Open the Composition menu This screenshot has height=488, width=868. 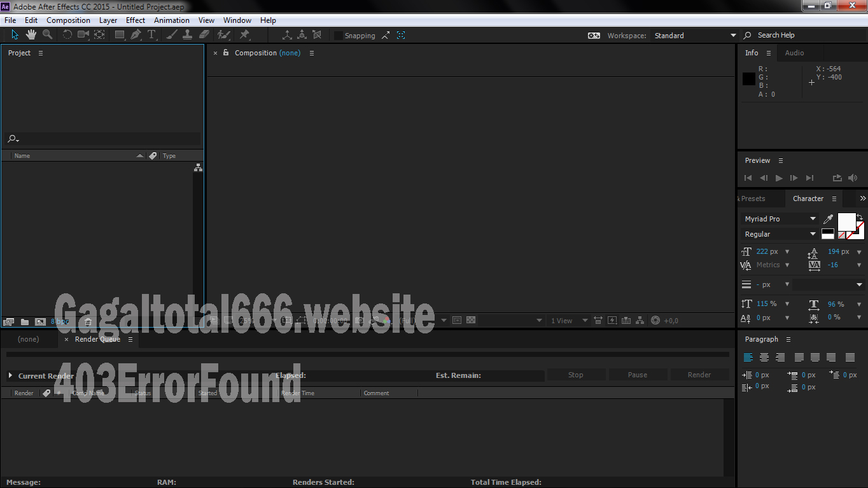pos(68,20)
